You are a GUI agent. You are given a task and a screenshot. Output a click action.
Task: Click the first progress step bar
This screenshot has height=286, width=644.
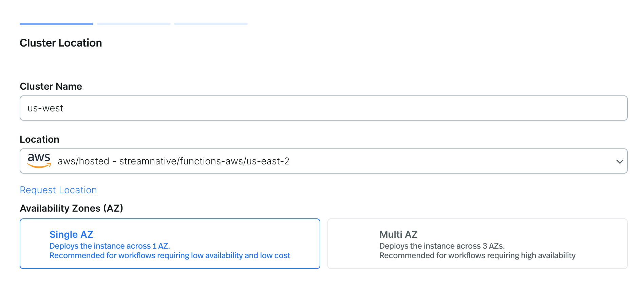tap(56, 24)
